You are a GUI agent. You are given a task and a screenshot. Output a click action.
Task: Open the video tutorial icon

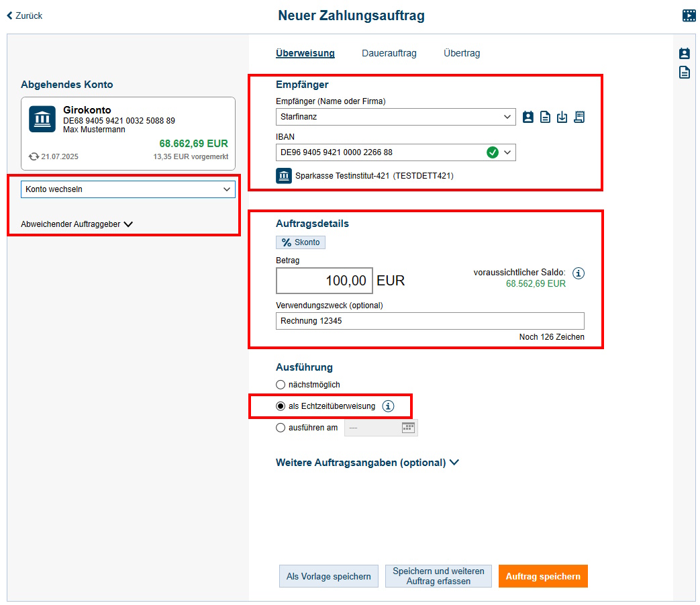(689, 15)
